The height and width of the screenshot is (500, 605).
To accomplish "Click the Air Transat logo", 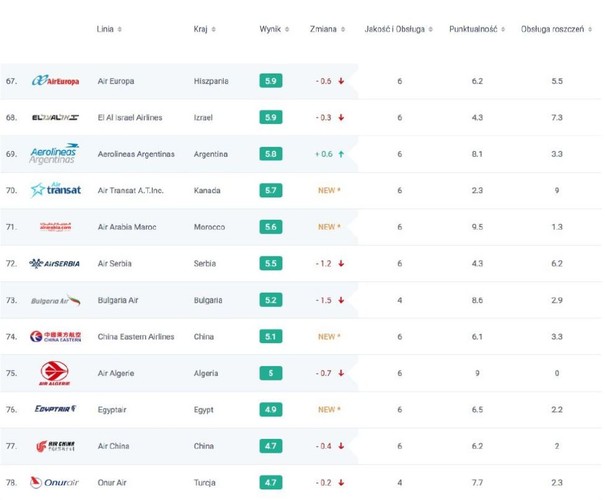I will pos(56,190).
